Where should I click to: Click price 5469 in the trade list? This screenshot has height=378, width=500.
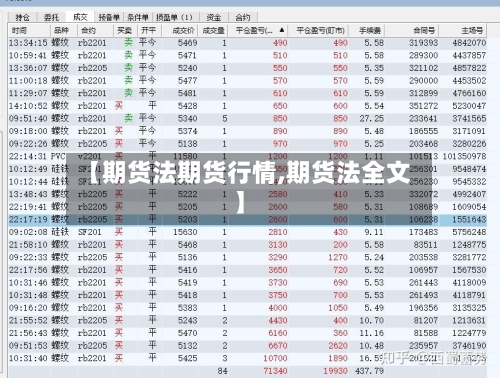pyautogui.click(x=187, y=43)
